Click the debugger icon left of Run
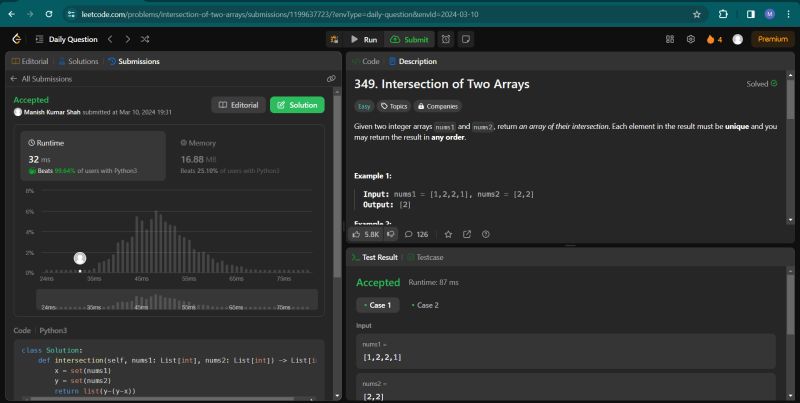Image resolution: width=800 pixels, height=403 pixels. [x=334, y=39]
